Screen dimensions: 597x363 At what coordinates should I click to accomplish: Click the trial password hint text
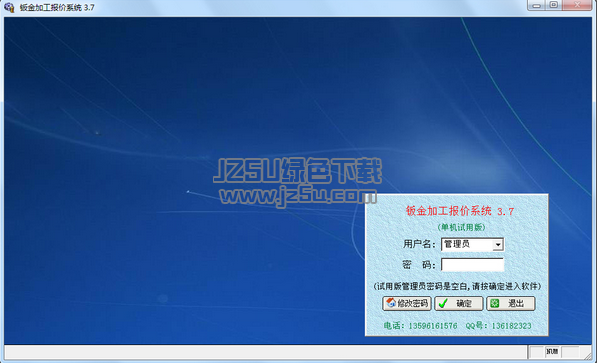(457, 286)
